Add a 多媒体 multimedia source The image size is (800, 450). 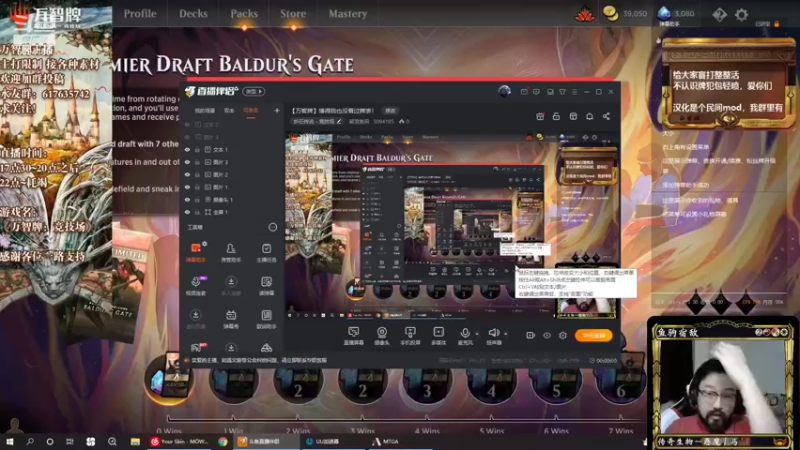coord(438,336)
